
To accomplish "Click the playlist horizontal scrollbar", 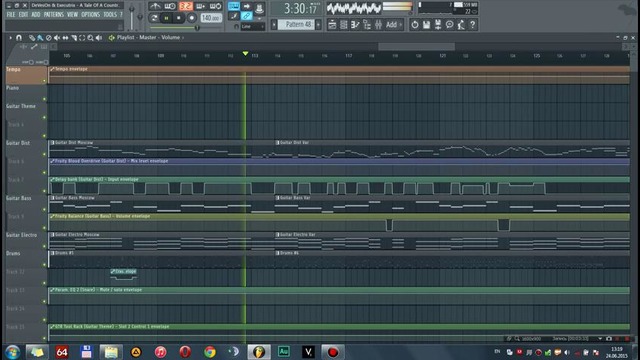I will (x=416, y=47).
